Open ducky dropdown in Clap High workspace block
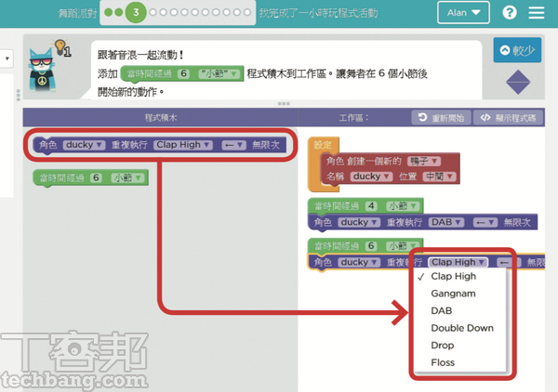Image resolution: width=558 pixels, height=392 pixels. 359,262
